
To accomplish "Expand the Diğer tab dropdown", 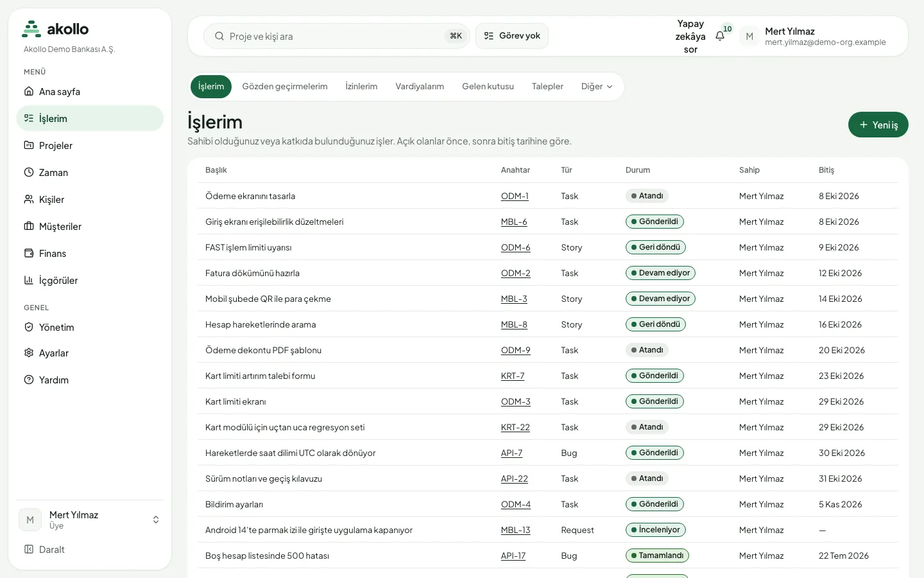I will 597,86.
